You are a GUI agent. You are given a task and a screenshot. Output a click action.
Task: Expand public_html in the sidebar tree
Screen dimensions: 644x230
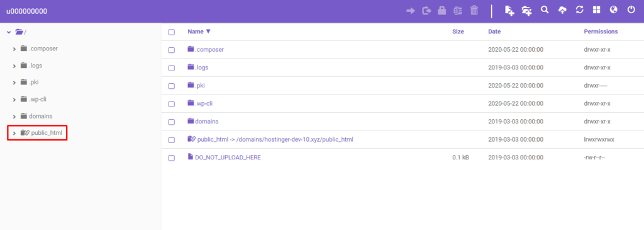click(x=14, y=134)
